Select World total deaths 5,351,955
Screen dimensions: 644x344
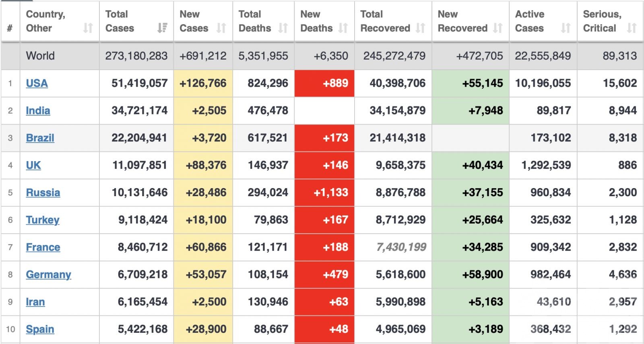[263, 56]
